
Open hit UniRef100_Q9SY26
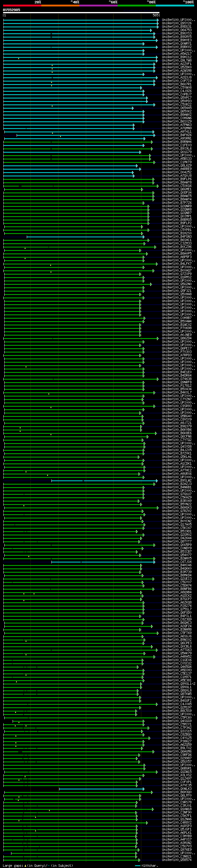[x=177, y=23]
